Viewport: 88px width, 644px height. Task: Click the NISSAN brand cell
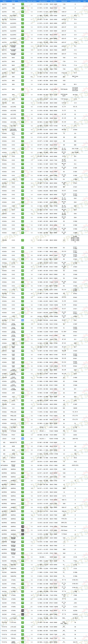4,557
